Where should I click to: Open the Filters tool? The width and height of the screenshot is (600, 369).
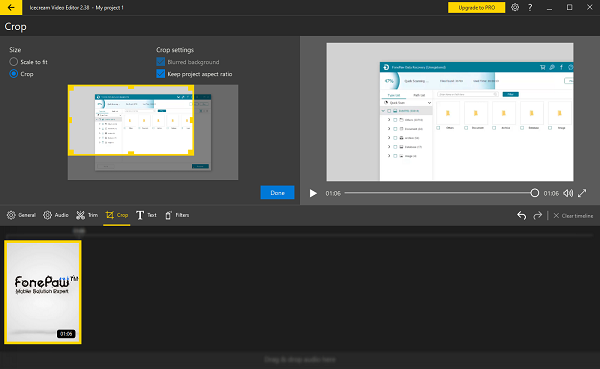coord(177,215)
